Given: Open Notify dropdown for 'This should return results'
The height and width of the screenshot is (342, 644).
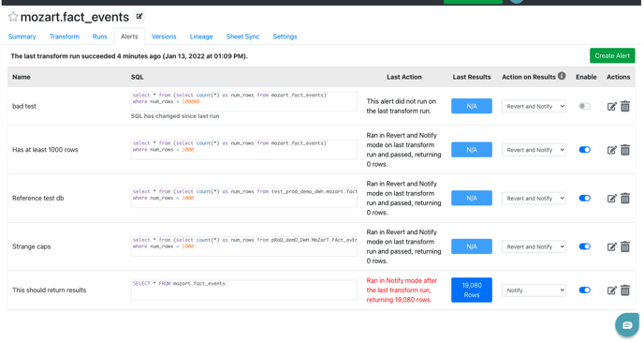Looking at the screenshot, I should click(534, 290).
